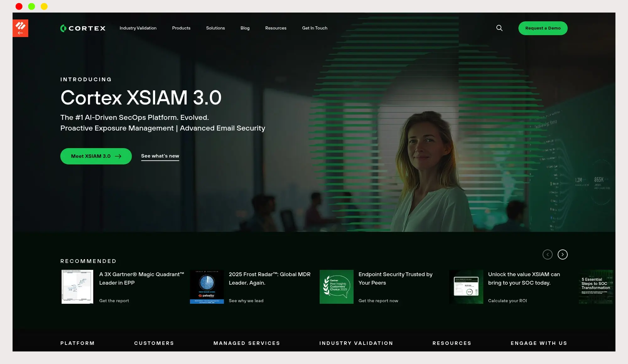Expand the Solutions navigation menu

(x=215, y=28)
